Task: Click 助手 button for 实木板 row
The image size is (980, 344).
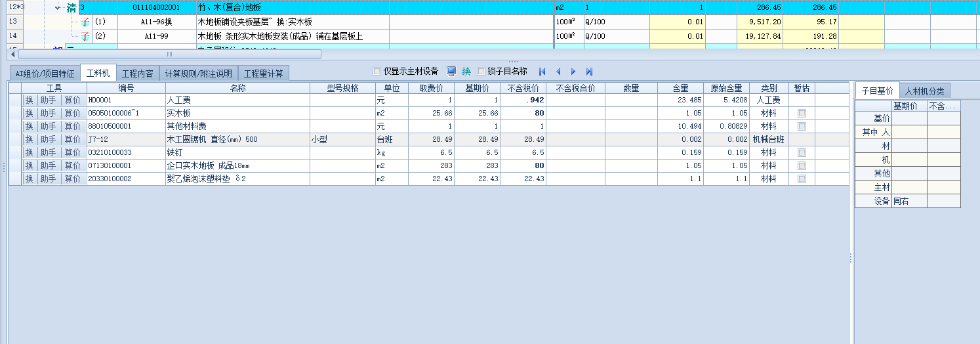Action: coord(49,114)
